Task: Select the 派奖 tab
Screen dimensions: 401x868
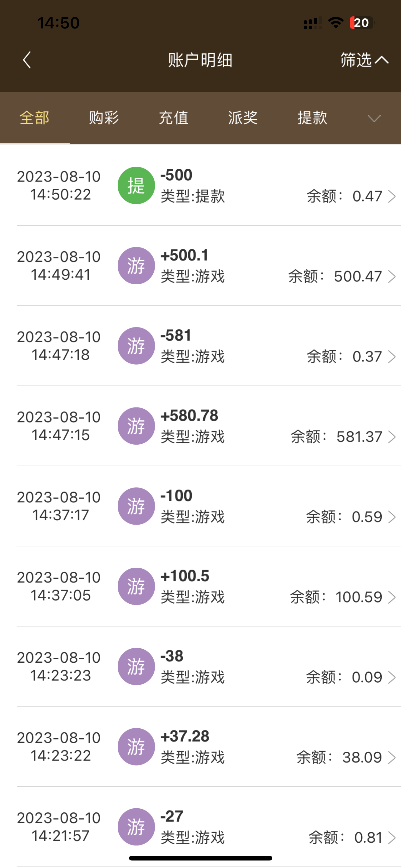Action: coord(243,118)
